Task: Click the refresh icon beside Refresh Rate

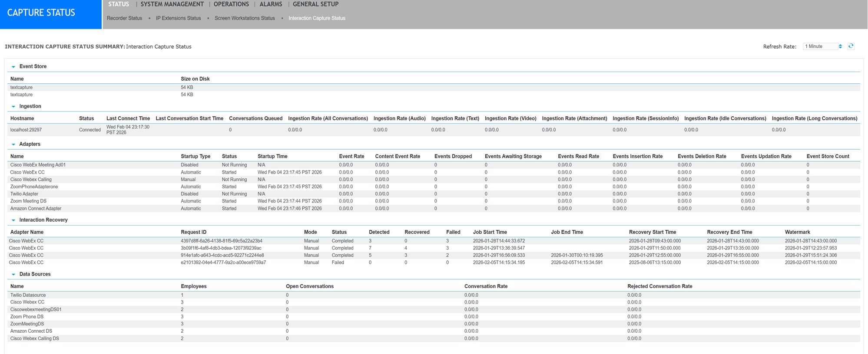Action: [x=851, y=46]
